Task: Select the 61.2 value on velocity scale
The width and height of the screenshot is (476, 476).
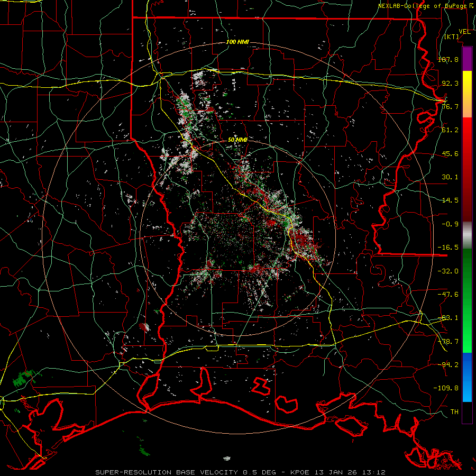Action: click(x=450, y=130)
